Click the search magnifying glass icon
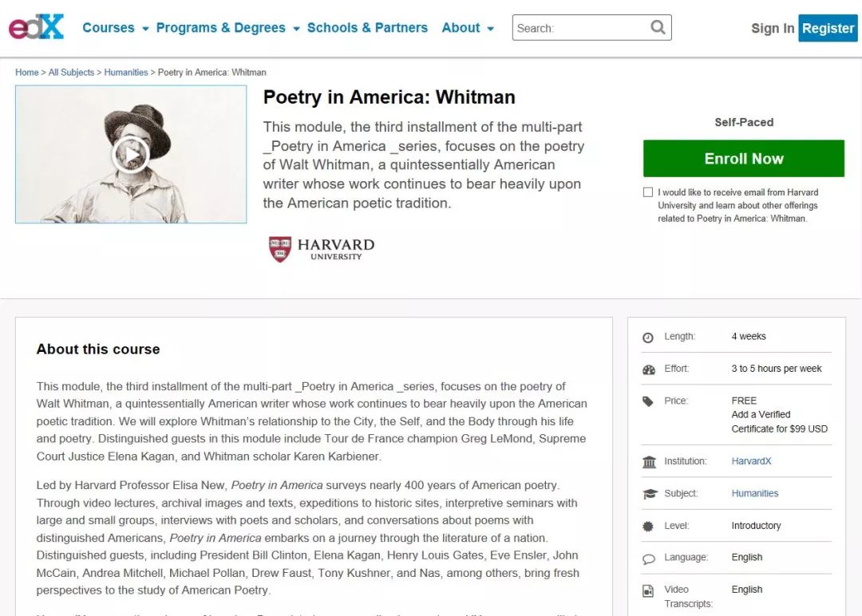 [x=658, y=27]
